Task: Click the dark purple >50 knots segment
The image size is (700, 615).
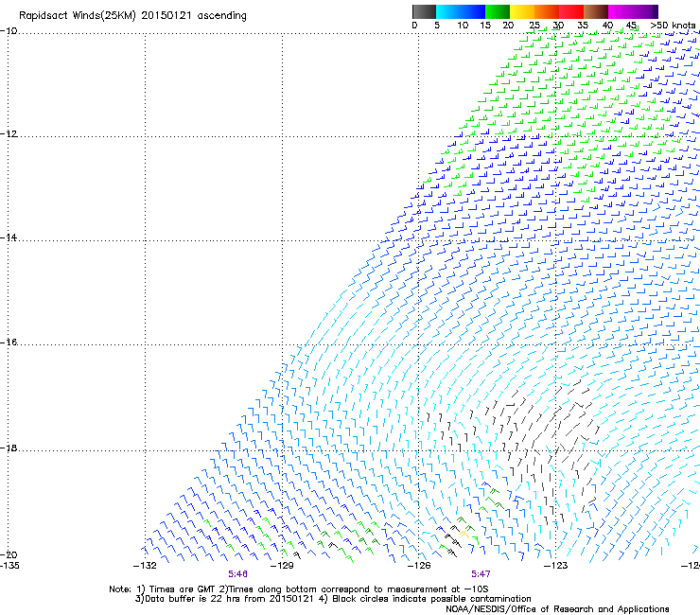Action: point(656,11)
